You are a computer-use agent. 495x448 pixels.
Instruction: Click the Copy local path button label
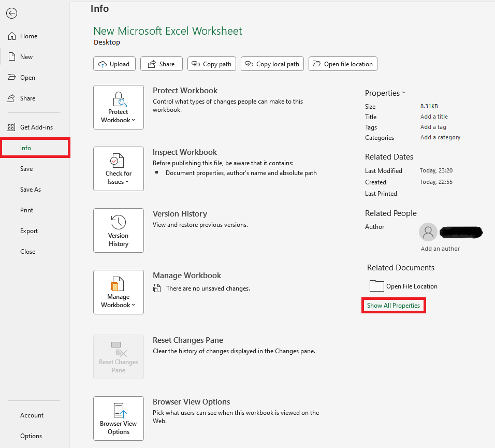coord(278,64)
